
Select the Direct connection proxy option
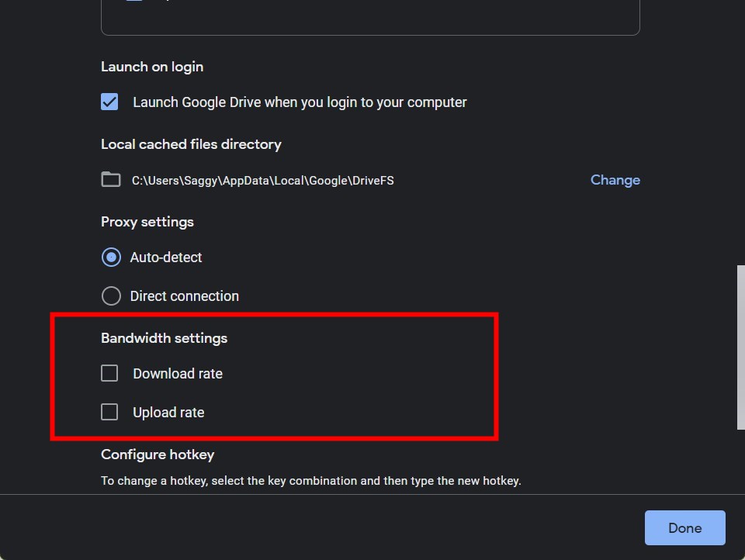111,296
